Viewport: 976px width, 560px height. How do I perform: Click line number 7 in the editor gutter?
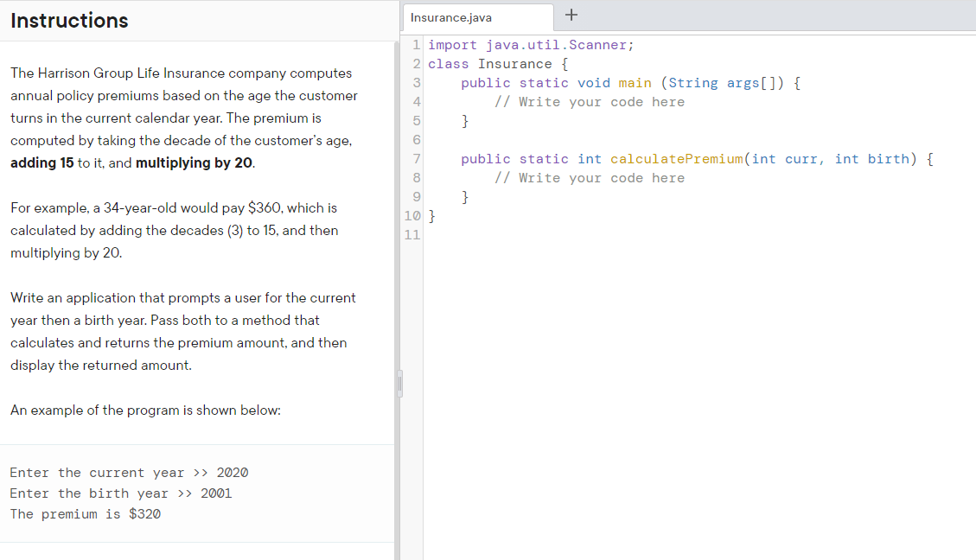coord(416,158)
